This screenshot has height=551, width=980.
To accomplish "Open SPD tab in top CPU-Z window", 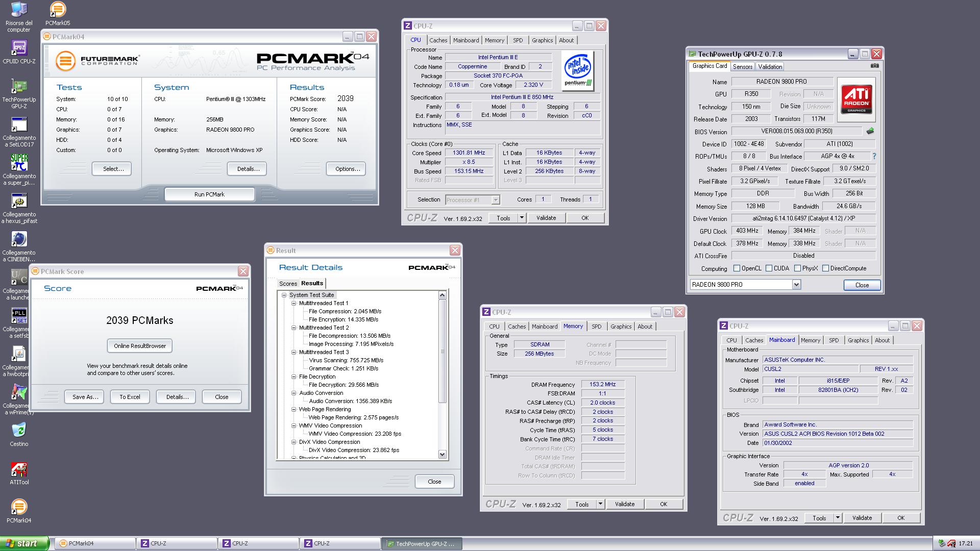I will point(518,40).
